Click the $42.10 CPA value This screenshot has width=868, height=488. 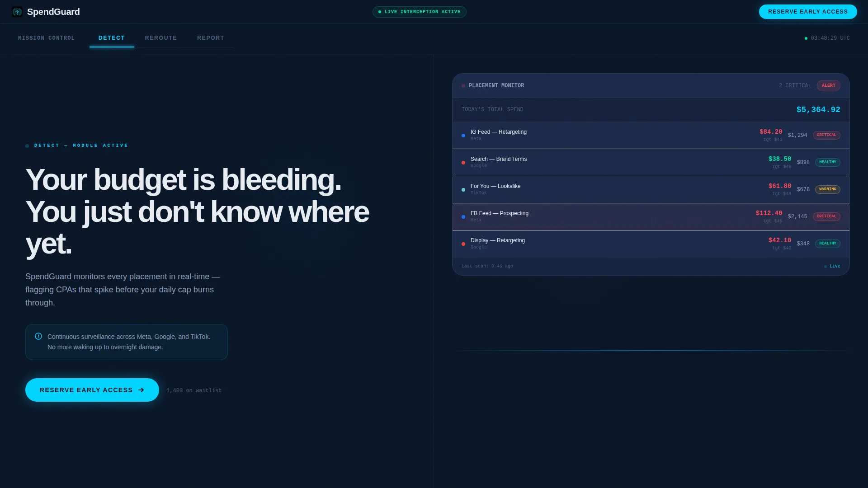coord(780,240)
